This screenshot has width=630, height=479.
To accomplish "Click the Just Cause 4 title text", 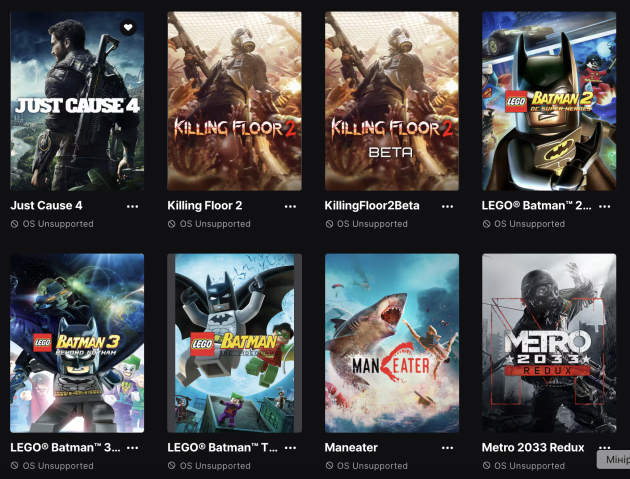I will coord(46,206).
